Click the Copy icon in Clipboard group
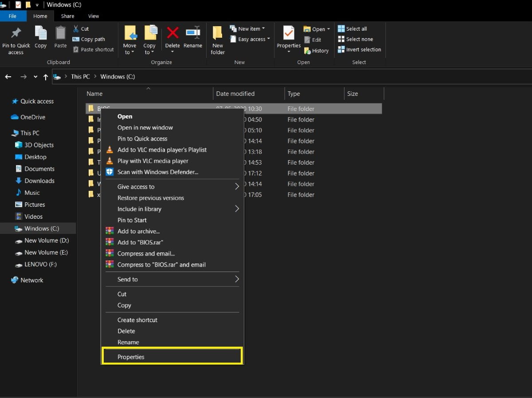Viewport: 532px width, 398px height. point(41,34)
